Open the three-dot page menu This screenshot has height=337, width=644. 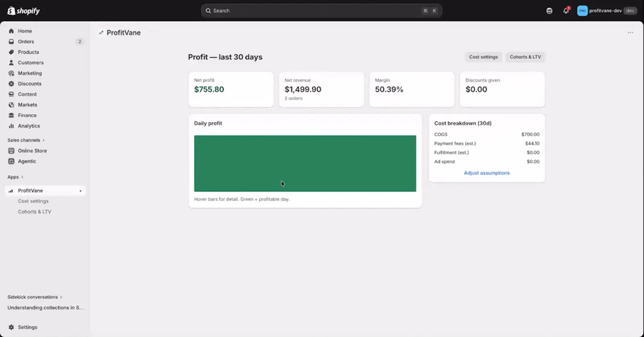point(630,33)
